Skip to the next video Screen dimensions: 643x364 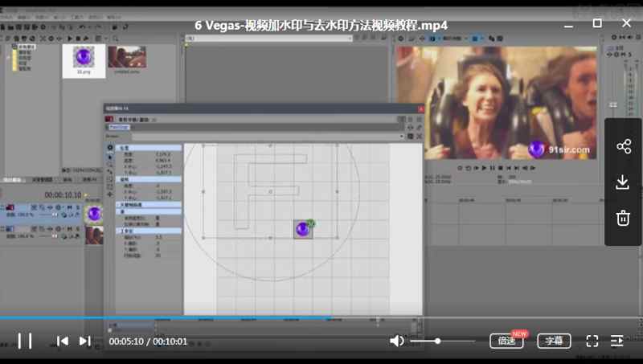(84, 341)
